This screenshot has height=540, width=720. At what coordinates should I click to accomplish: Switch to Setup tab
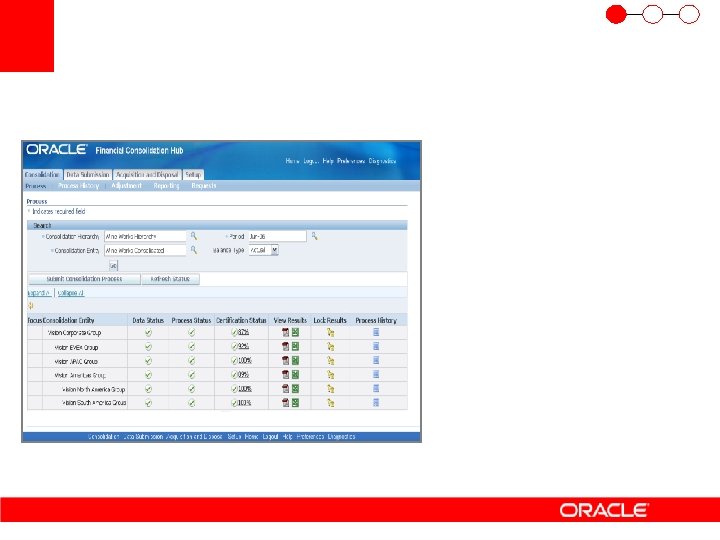click(193, 174)
